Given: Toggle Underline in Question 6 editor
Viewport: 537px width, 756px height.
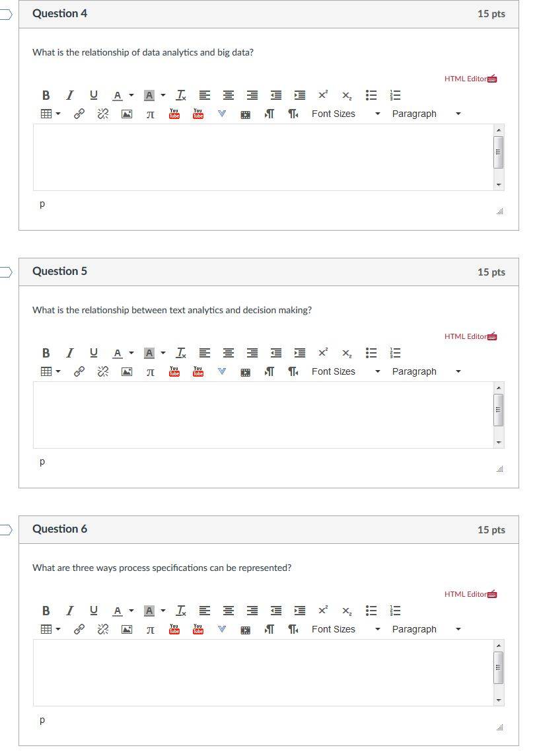Looking at the screenshot, I should tap(94, 611).
